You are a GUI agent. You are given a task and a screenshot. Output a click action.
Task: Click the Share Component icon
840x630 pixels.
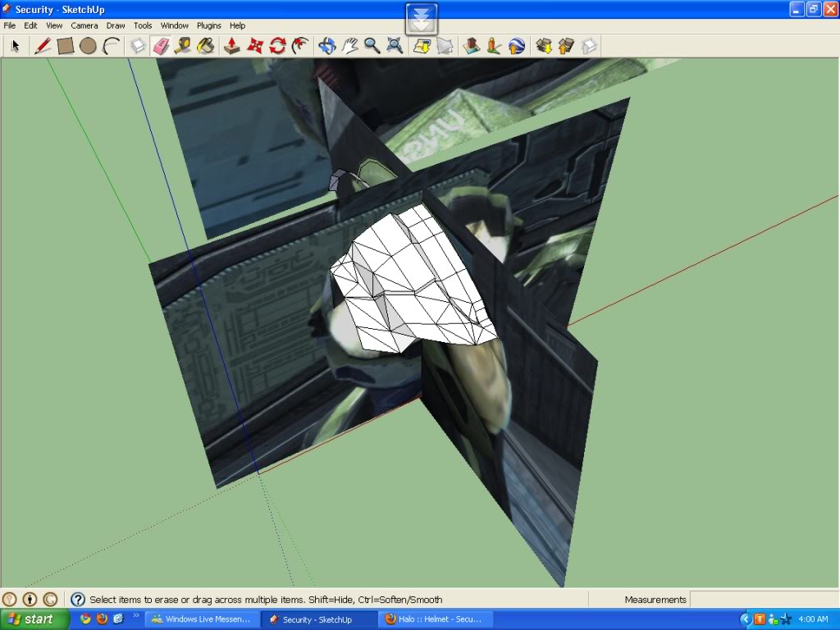589,46
